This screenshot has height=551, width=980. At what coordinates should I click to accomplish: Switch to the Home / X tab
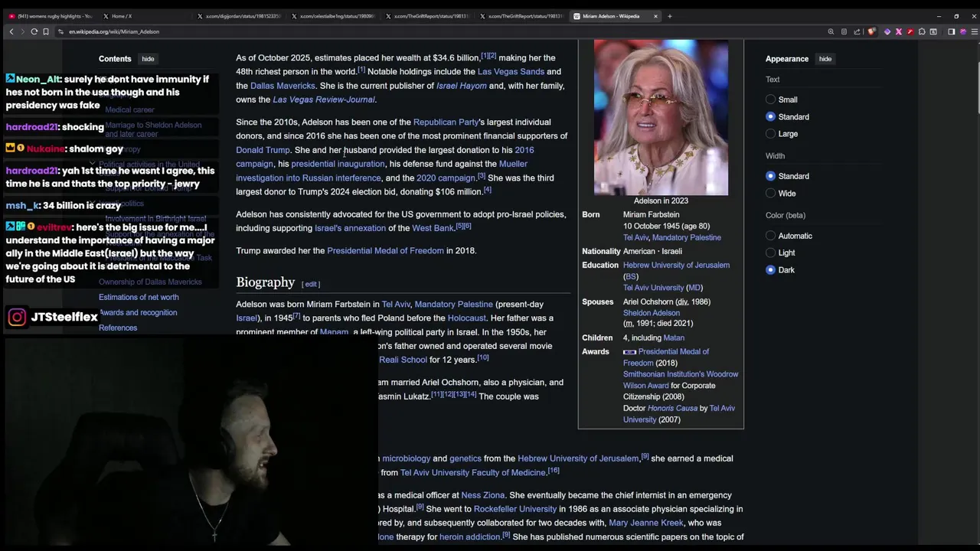[x=145, y=16]
